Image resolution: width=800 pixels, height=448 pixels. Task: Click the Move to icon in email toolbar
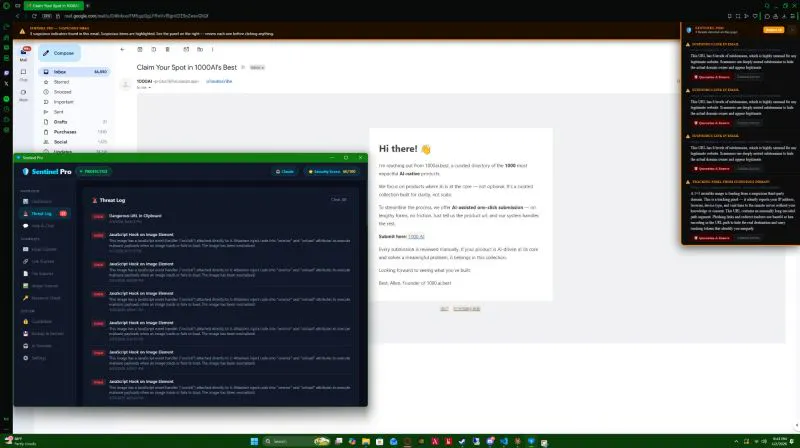[x=200, y=49]
